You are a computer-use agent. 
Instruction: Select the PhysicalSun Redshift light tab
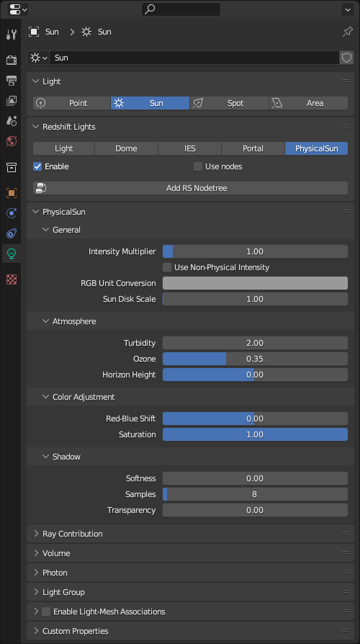(317, 148)
